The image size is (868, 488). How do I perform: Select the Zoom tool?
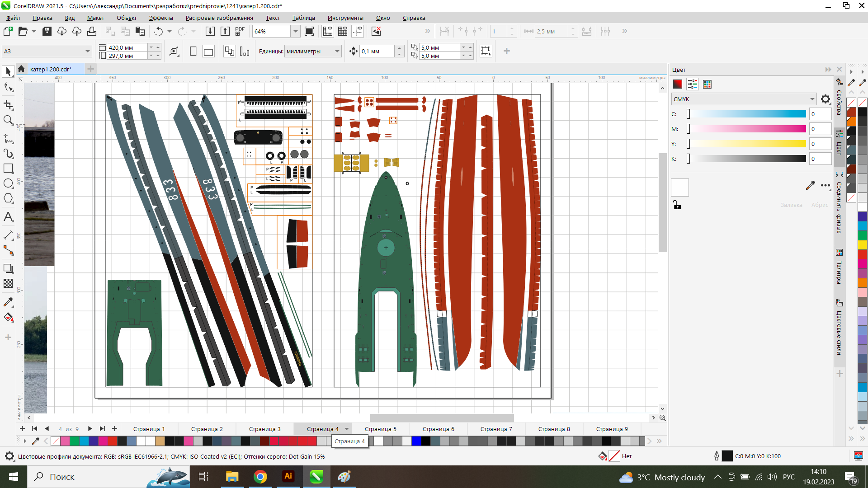(8, 120)
